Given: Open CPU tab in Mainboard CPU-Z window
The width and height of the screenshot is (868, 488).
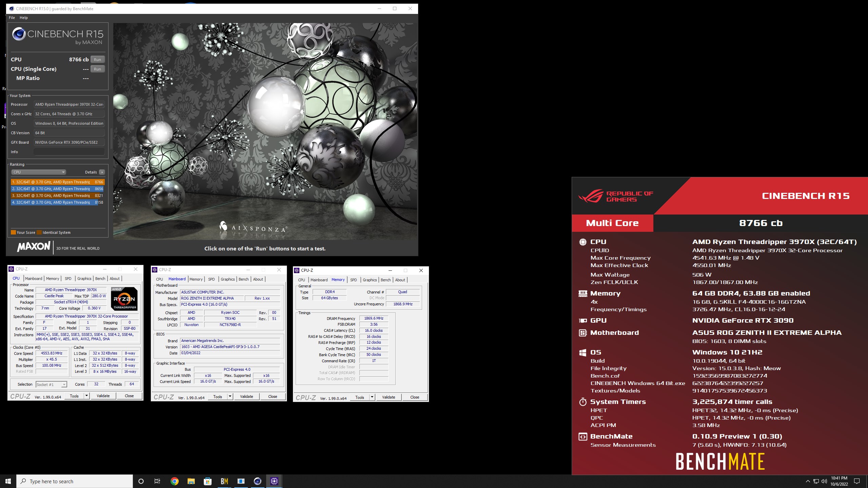Looking at the screenshot, I should point(159,279).
